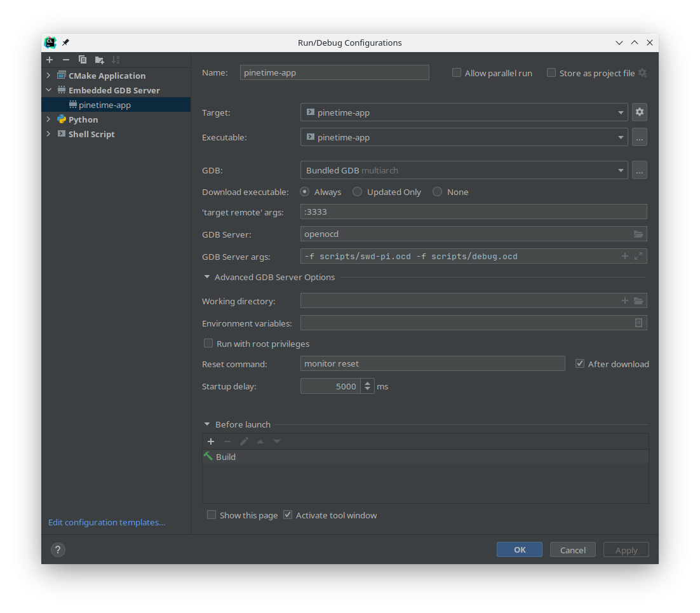The width and height of the screenshot is (700, 613).
Task: Select Python configuration category
Action: pyautogui.click(x=83, y=119)
